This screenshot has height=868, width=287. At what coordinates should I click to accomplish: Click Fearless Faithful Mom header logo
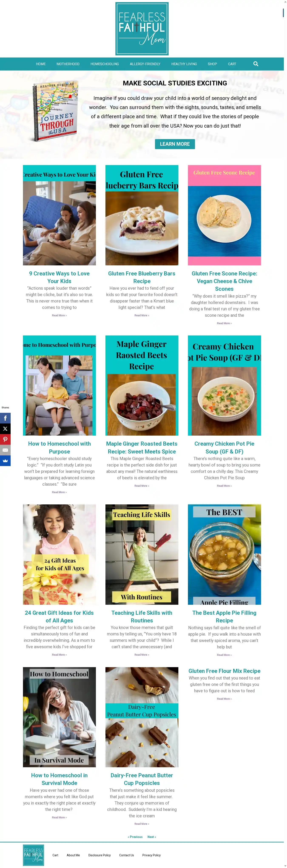pos(142,29)
